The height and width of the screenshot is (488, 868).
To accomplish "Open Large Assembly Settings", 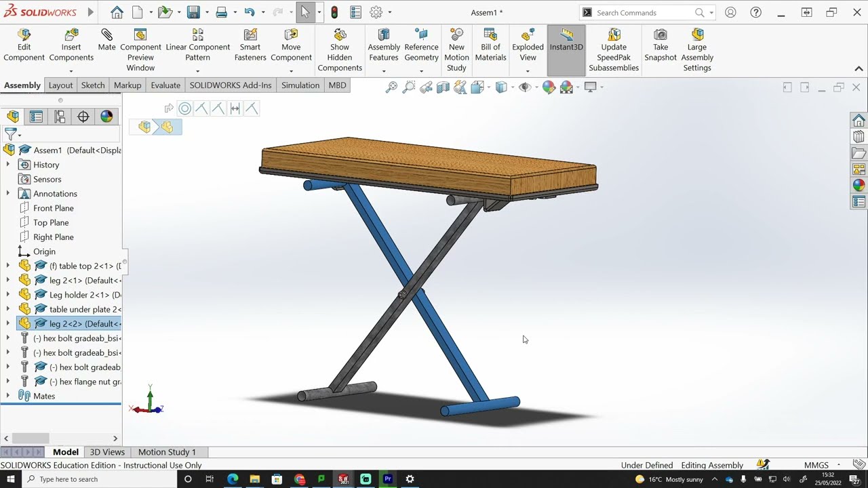I will 697,50.
